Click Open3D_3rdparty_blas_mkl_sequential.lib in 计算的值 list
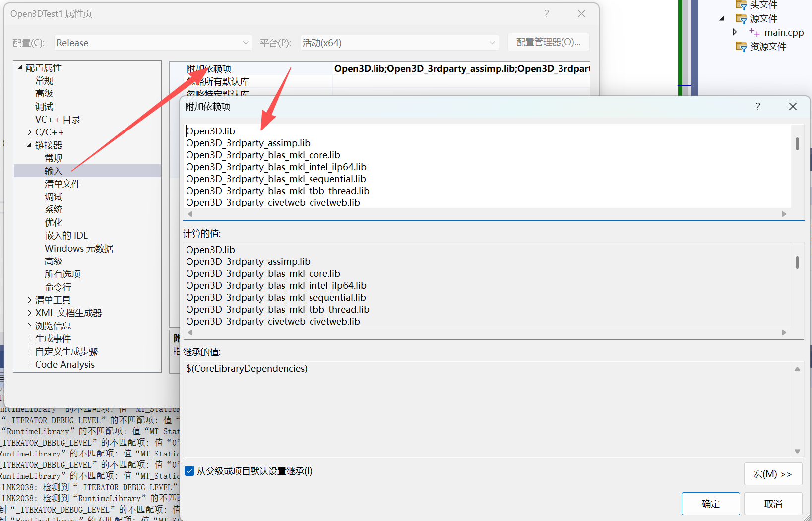812x521 pixels. (x=276, y=297)
